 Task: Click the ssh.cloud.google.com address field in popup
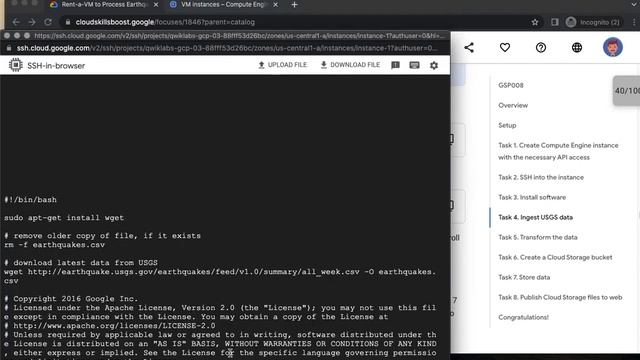point(227,48)
